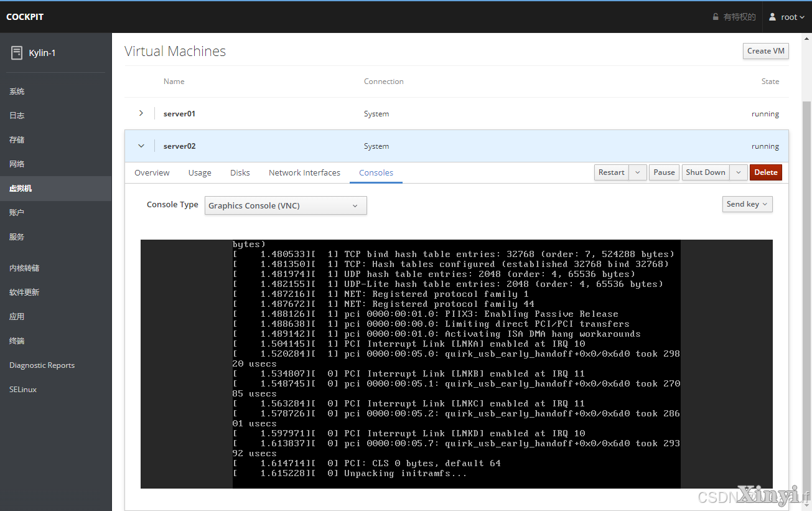Switch to the Disks tab
Viewport: 812px width, 511px height.
click(x=240, y=172)
